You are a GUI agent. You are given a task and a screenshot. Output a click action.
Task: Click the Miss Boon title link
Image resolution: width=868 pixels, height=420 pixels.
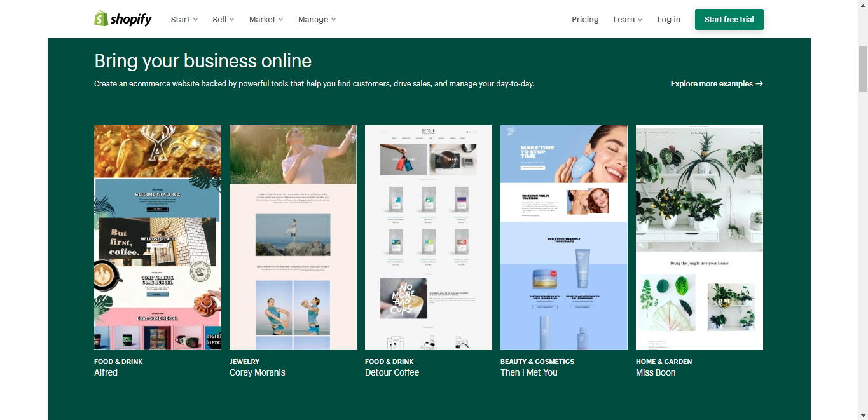point(656,372)
